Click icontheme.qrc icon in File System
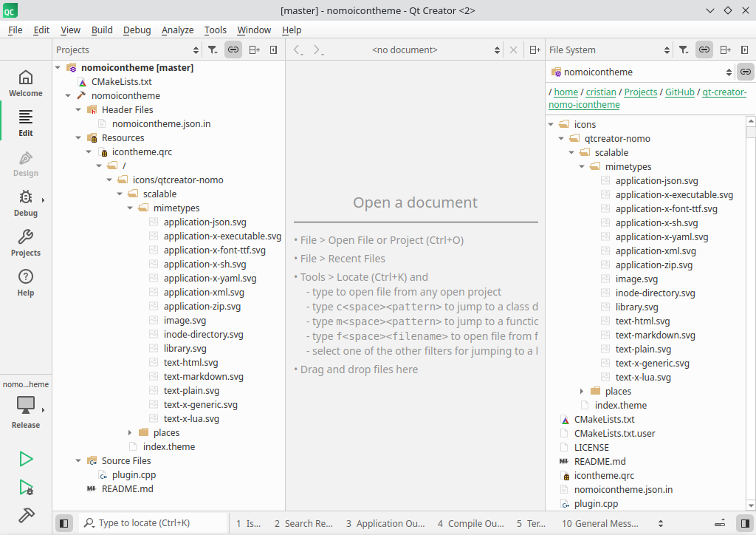The width and height of the screenshot is (756, 535). [565, 476]
